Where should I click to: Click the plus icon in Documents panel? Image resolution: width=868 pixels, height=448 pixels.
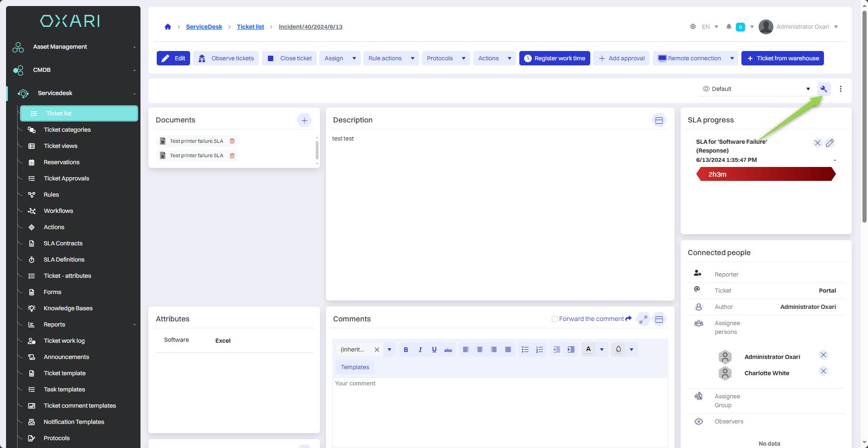pos(304,121)
